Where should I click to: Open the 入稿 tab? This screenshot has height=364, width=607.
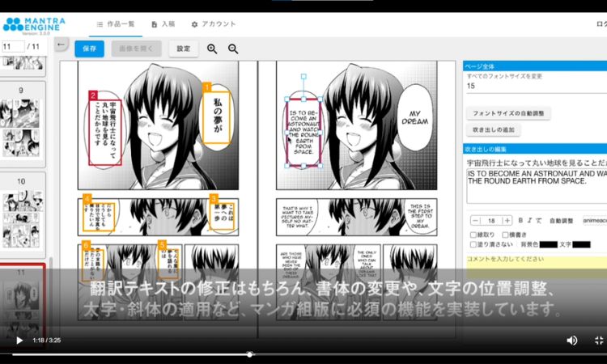(x=163, y=24)
